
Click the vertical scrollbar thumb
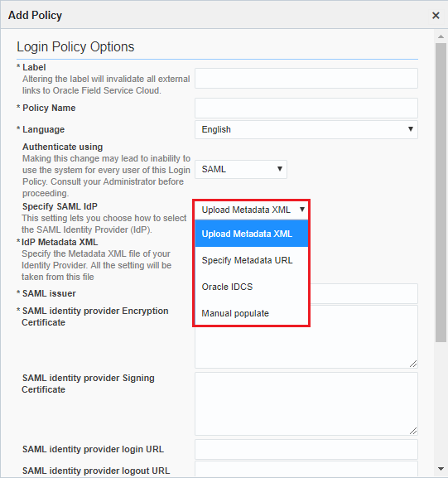point(441,192)
